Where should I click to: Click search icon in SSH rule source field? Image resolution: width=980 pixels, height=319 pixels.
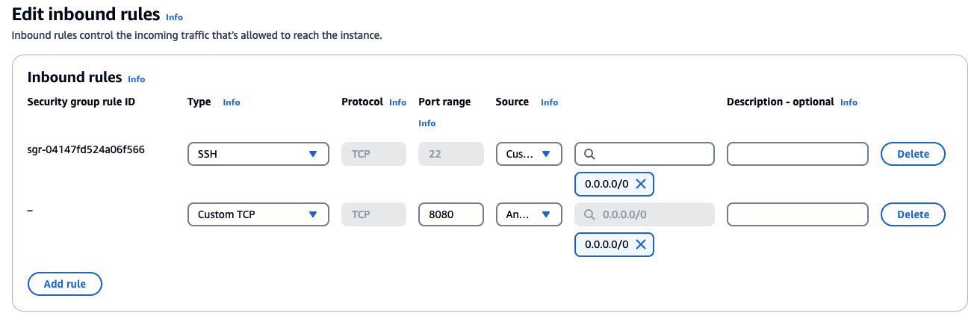click(589, 154)
